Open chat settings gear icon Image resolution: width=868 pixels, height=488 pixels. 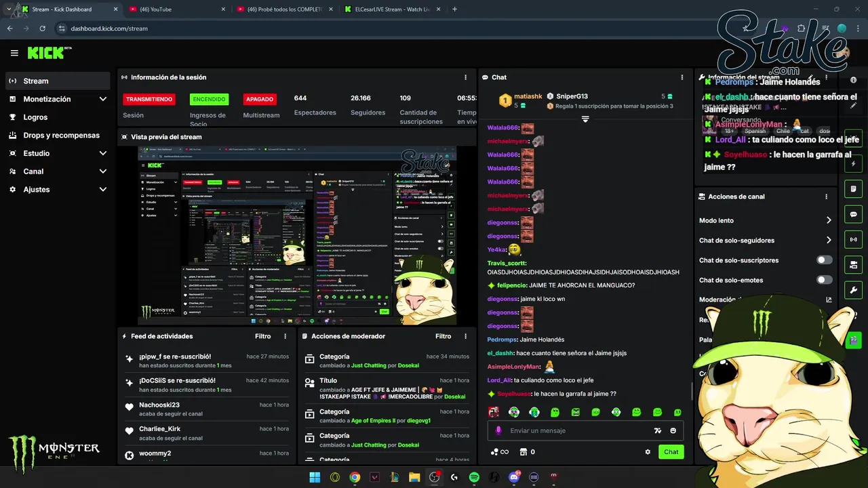[648, 452]
